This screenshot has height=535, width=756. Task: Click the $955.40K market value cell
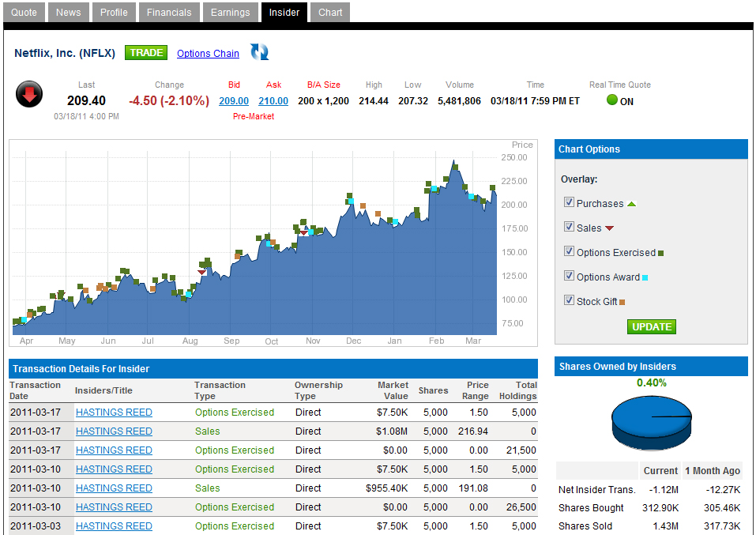point(386,488)
